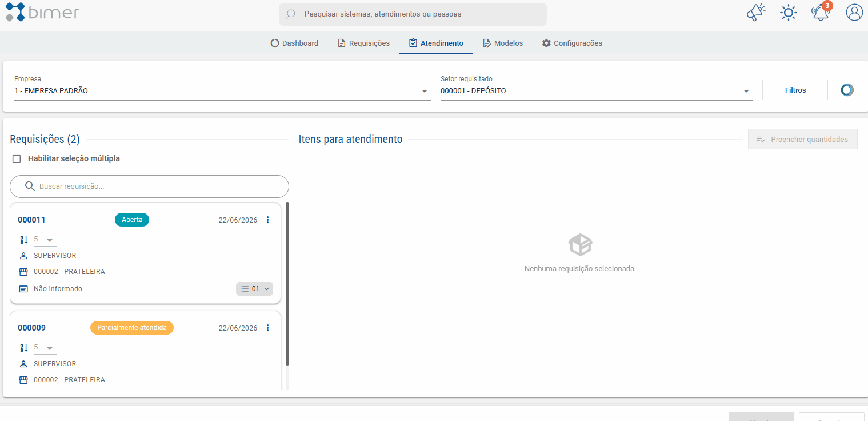Toggle the sun brightness theme icon
The image size is (868, 421).
[789, 13]
